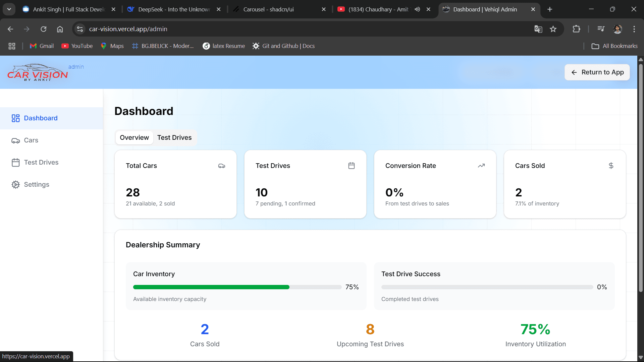Click the Upcoming Test Drives count 8
644x362 pixels.
tap(370, 329)
